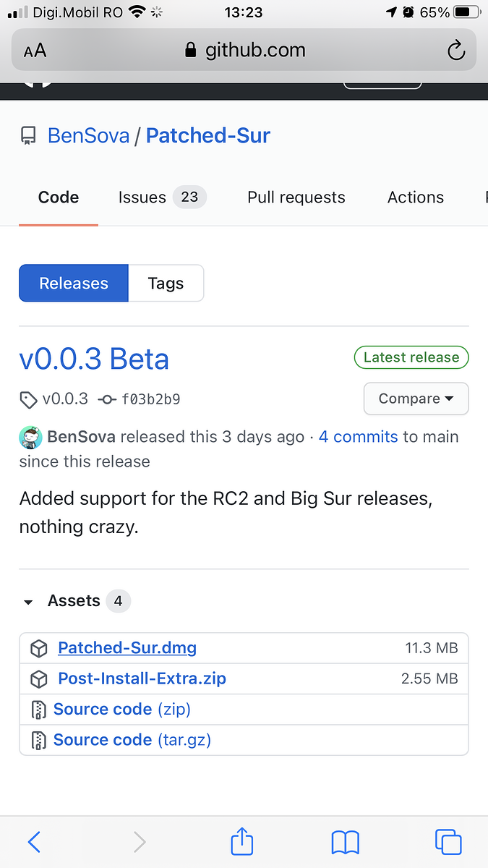Tap the github.com address bar

(x=244, y=50)
